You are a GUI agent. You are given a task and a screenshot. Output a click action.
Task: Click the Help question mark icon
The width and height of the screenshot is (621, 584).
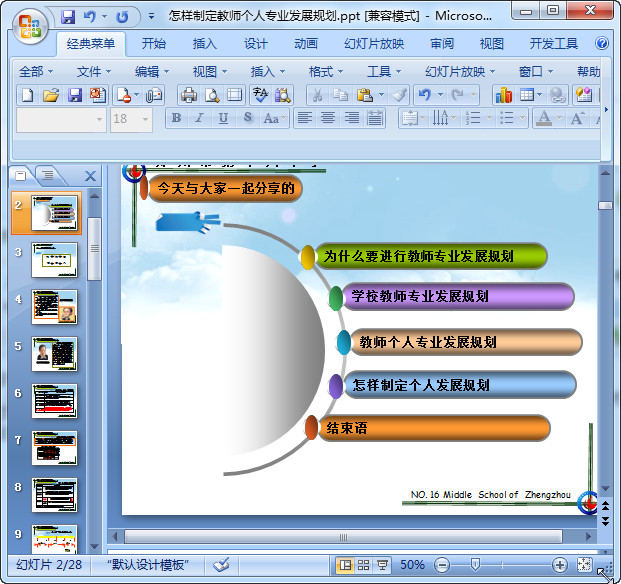click(x=602, y=44)
